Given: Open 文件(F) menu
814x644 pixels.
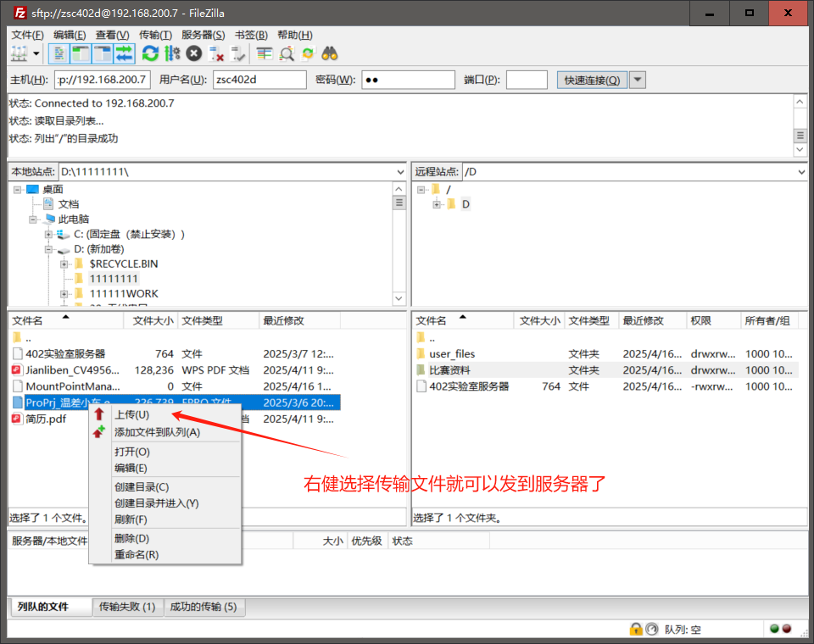Looking at the screenshot, I should (x=27, y=35).
